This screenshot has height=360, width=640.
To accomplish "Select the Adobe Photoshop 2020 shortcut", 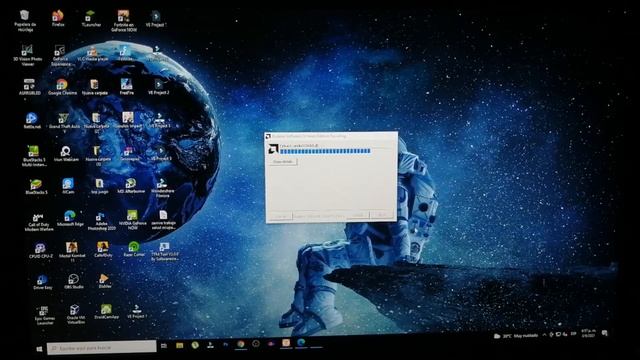I will 101,221.
